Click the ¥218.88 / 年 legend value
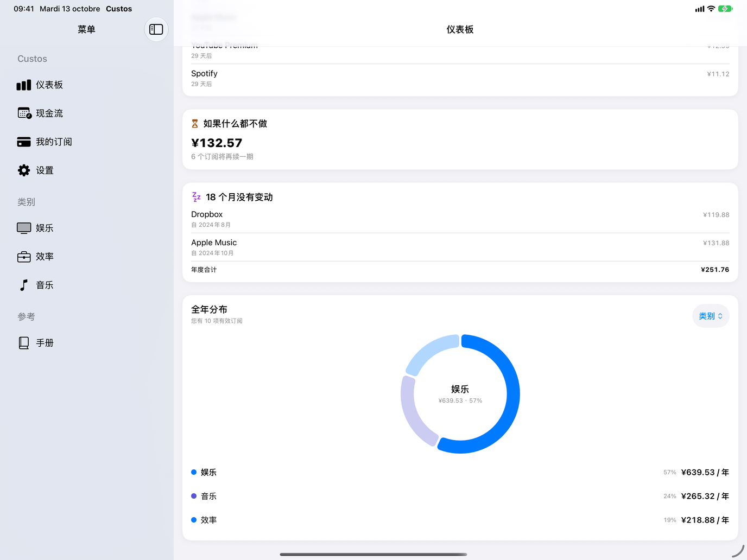Screen dimensions: 747x560 click(x=705, y=520)
